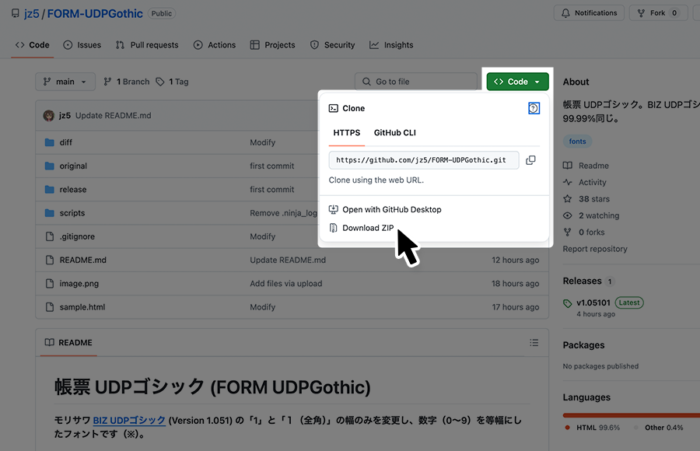
Task: Open the Security tab
Action: (x=333, y=45)
